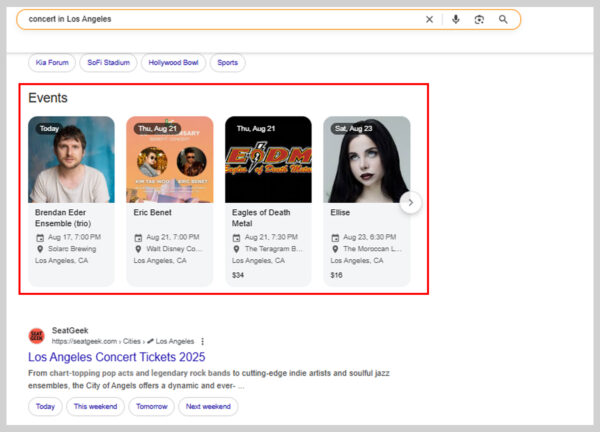The width and height of the screenshot is (600, 432).
Task: Click inside the search input field
Action: tap(220, 19)
